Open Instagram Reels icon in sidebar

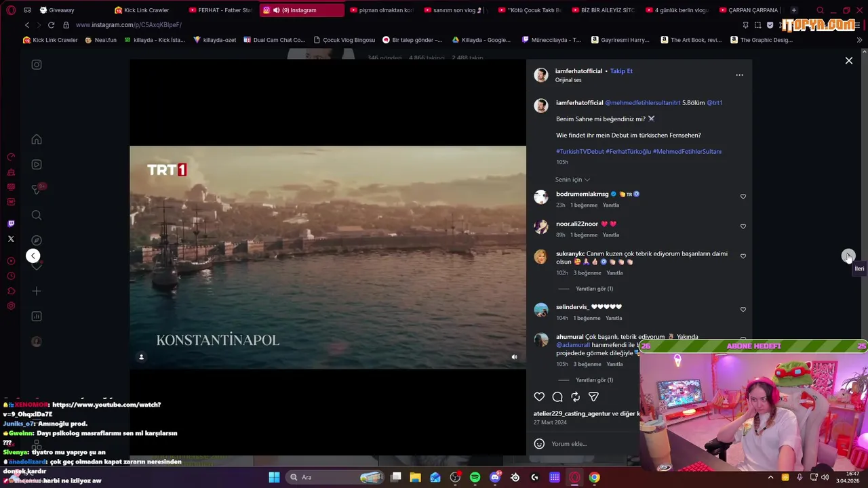[37, 164]
